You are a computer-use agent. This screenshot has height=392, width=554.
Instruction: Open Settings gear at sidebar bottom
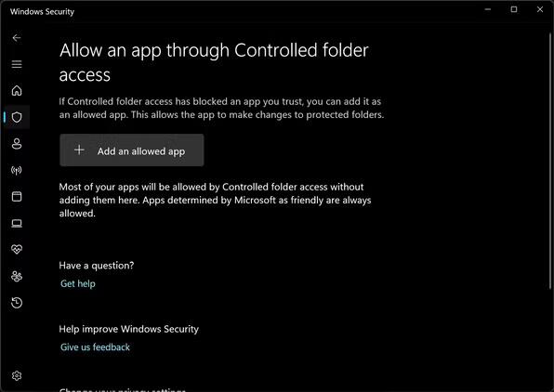[17, 376]
